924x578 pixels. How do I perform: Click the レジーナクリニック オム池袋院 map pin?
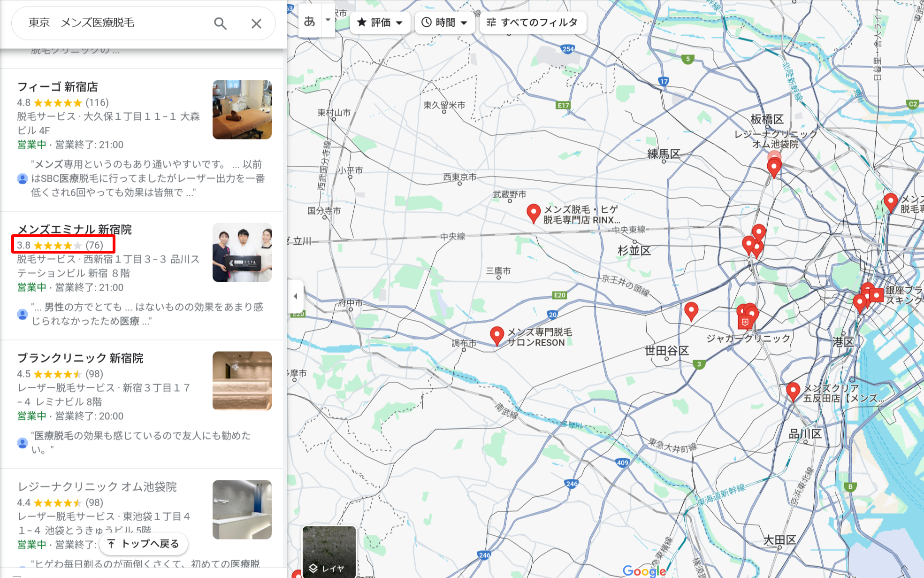[x=774, y=167]
